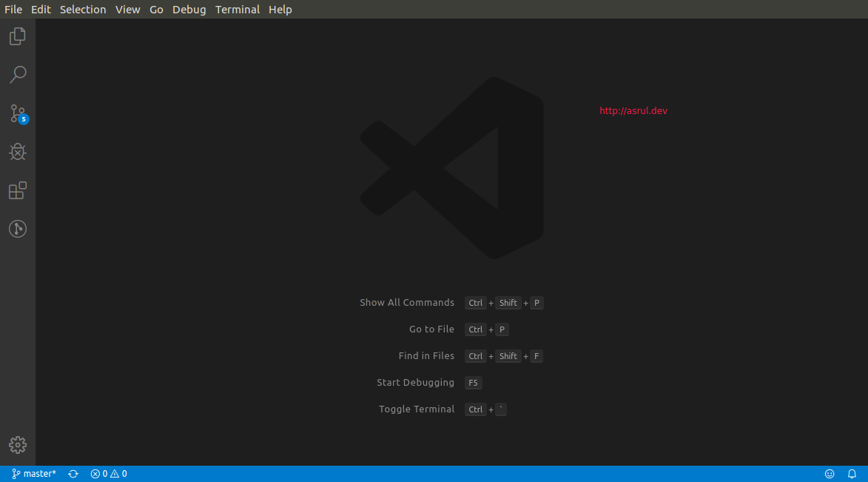Open the Search view icon

pyautogui.click(x=18, y=75)
